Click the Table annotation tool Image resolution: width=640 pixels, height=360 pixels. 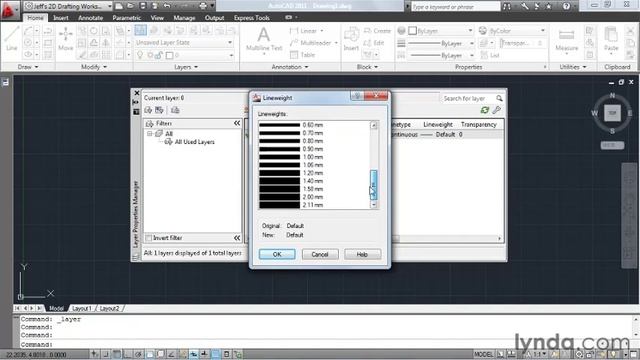pos(302,55)
